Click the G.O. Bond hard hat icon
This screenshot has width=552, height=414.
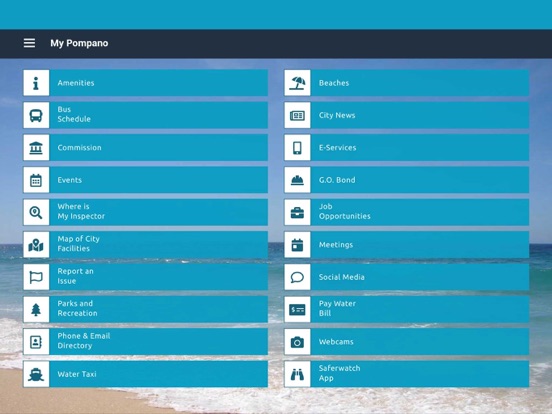pyautogui.click(x=297, y=180)
